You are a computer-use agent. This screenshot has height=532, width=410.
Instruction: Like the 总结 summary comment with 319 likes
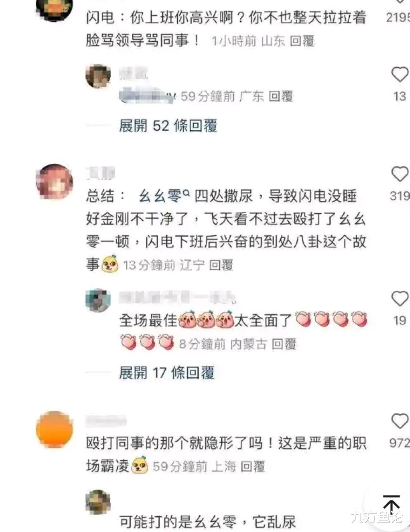399,174
